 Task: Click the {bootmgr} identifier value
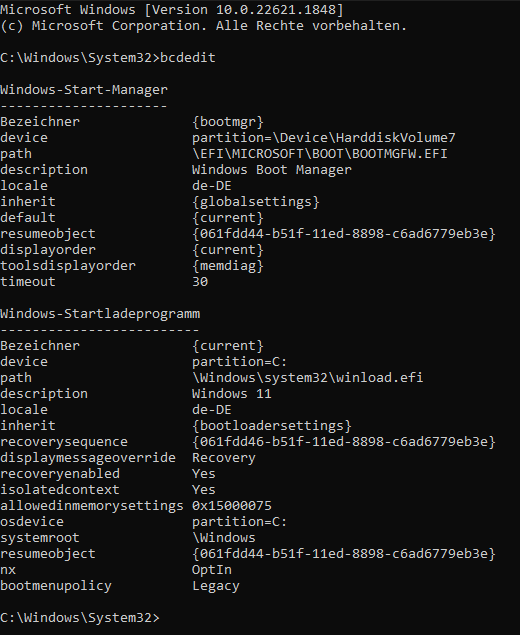click(228, 121)
